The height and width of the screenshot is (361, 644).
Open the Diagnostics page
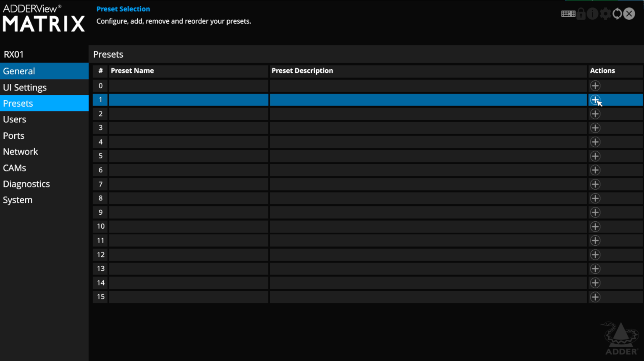tap(44, 184)
